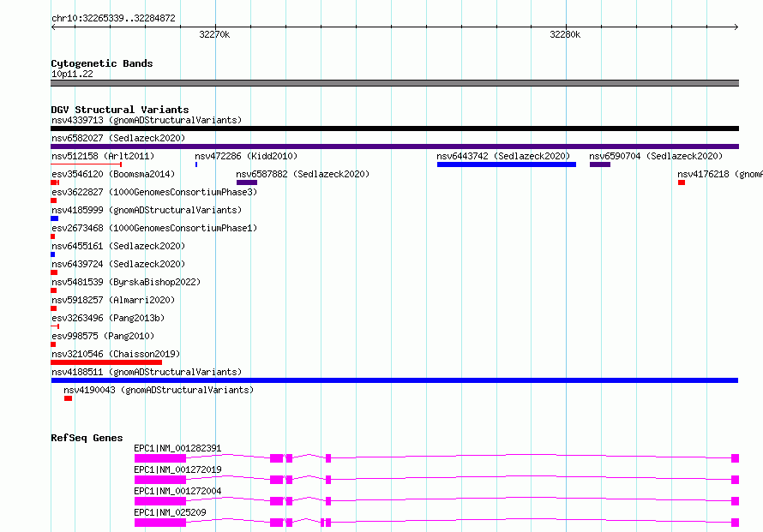763x532 pixels.
Task: Open label nsv6587882 (Sedlazeck2020)
Action: 303,174
